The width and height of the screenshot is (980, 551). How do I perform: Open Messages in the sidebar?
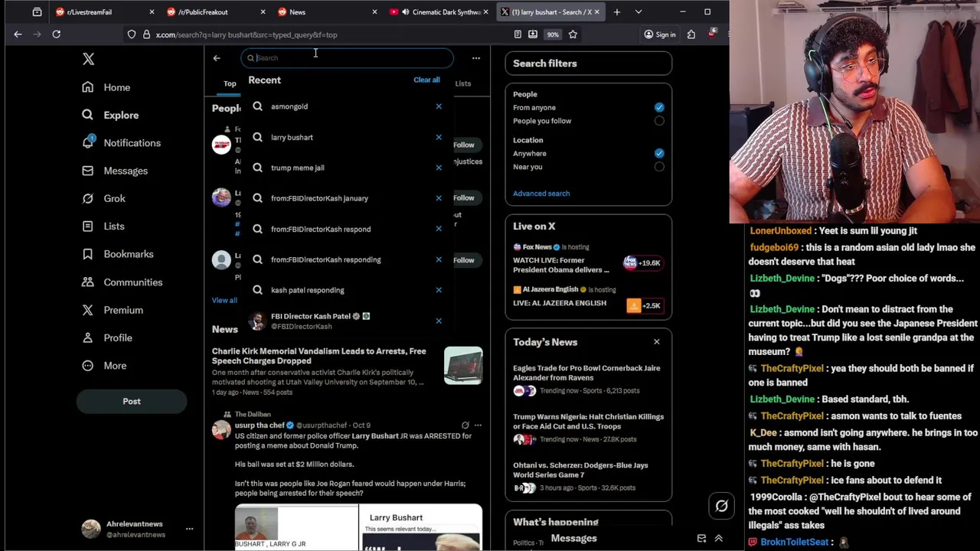[x=114, y=171]
